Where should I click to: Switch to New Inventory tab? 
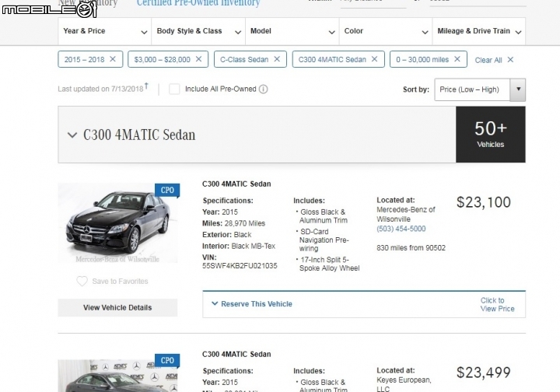coord(88,3)
